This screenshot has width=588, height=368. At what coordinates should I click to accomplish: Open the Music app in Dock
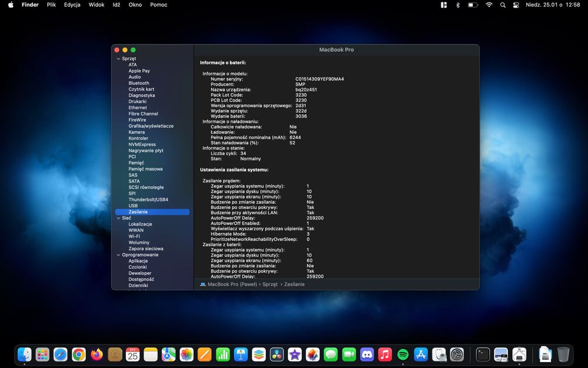[x=385, y=354]
